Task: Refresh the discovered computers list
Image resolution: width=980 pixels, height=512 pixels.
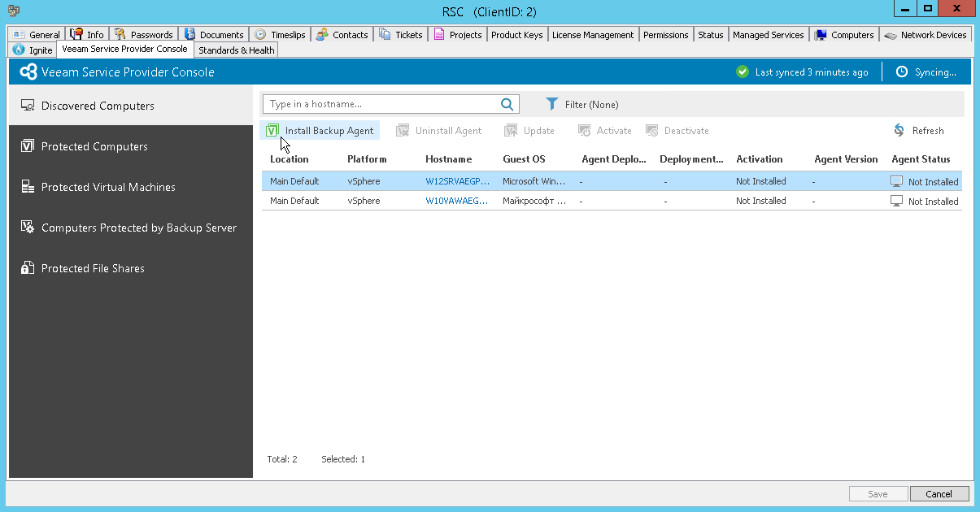Action: click(x=898, y=130)
